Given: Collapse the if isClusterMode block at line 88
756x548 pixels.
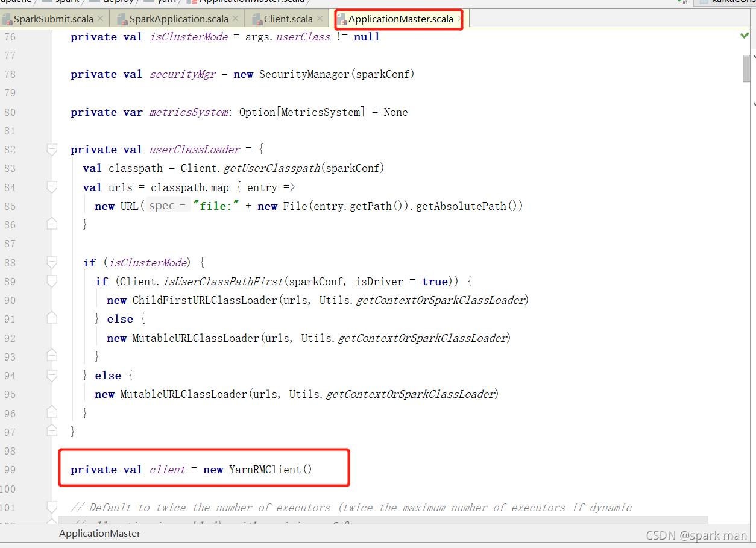Looking at the screenshot, I should click(52, 263).
